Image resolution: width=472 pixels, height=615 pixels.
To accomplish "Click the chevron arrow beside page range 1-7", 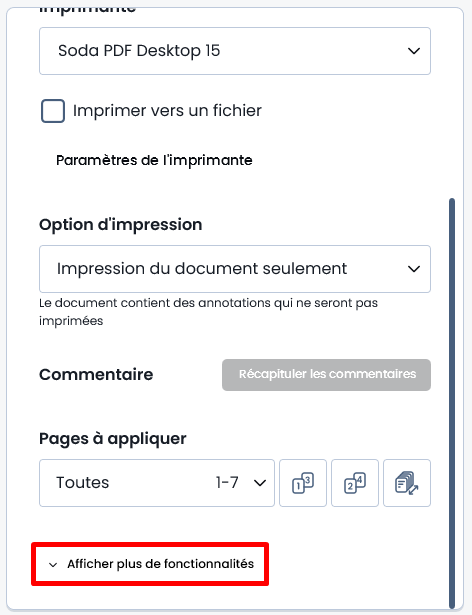I will 260,483.
